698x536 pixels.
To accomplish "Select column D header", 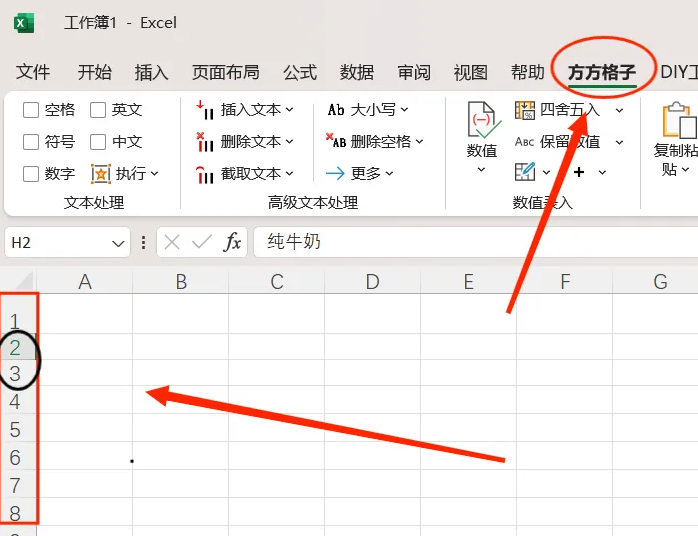I will pos(373,282).
